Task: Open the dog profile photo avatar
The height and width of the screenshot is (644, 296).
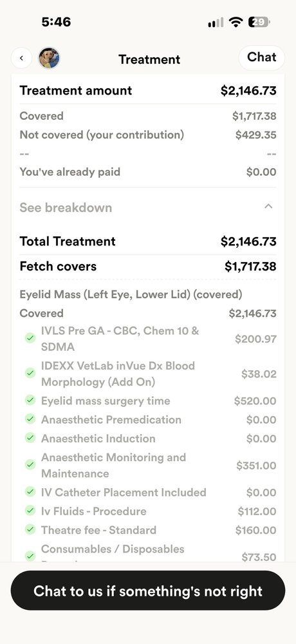Action: [x=49, y=59]
